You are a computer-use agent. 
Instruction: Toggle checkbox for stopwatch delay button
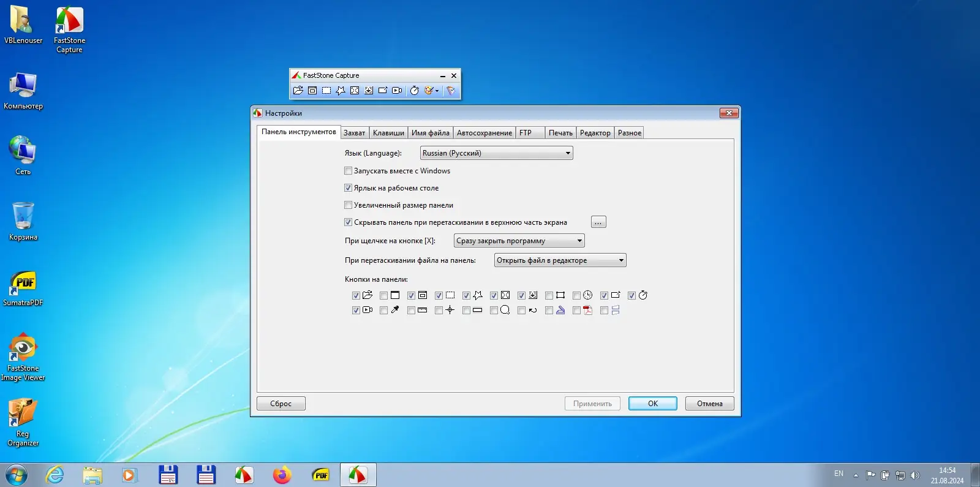[631, 295]
